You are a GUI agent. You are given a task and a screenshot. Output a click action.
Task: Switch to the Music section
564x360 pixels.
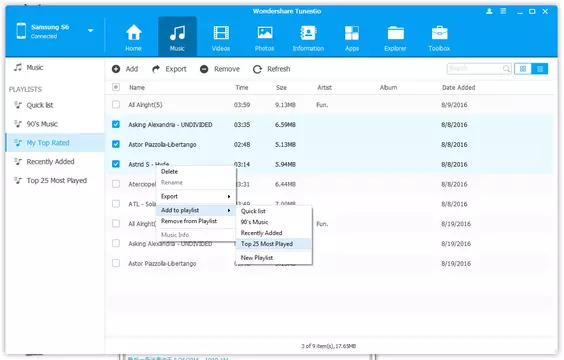pyautogui.click(x=177, y=37)
